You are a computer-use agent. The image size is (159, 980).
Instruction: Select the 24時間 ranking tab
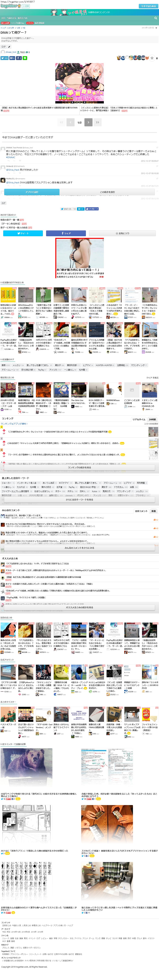click(x=152, y=419)
